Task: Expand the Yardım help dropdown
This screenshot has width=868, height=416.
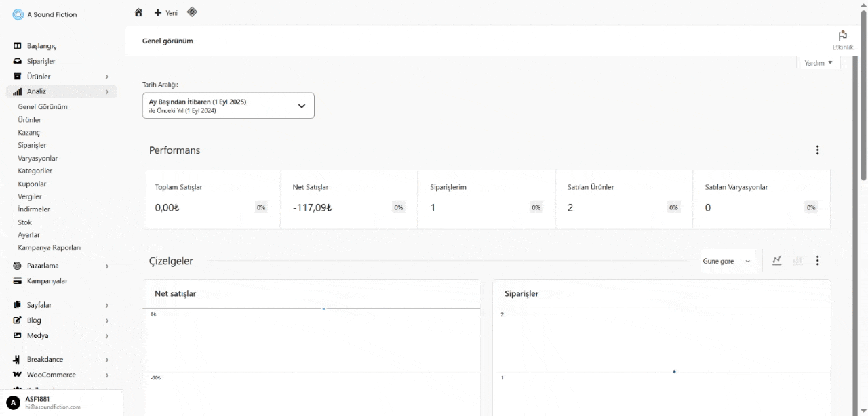Action: (818, 63)
